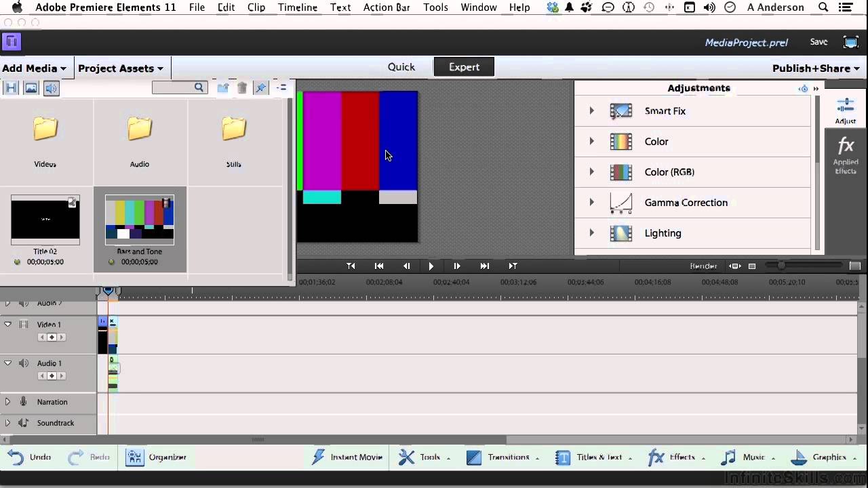This screenshot has height=488, width=868.
Task: Click the Smart Fix icon
Action: [x=621, y=110]
